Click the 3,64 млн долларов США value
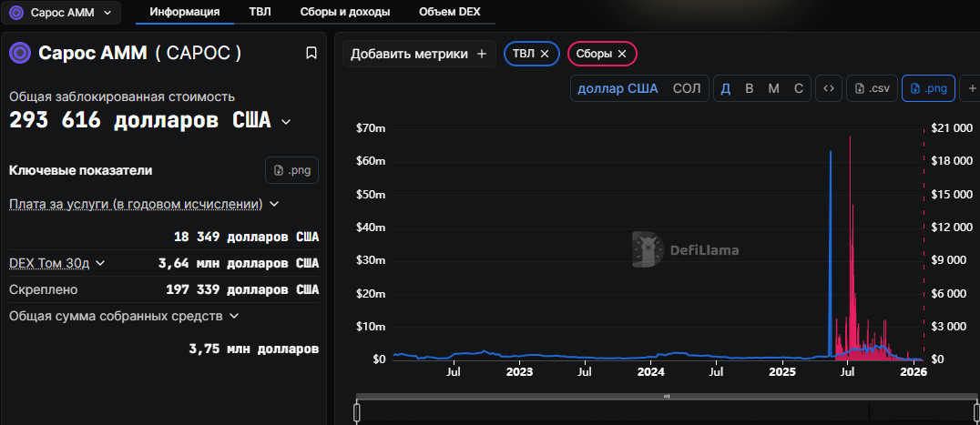Viewport: 980px width, 425px height. coord(239,263)
